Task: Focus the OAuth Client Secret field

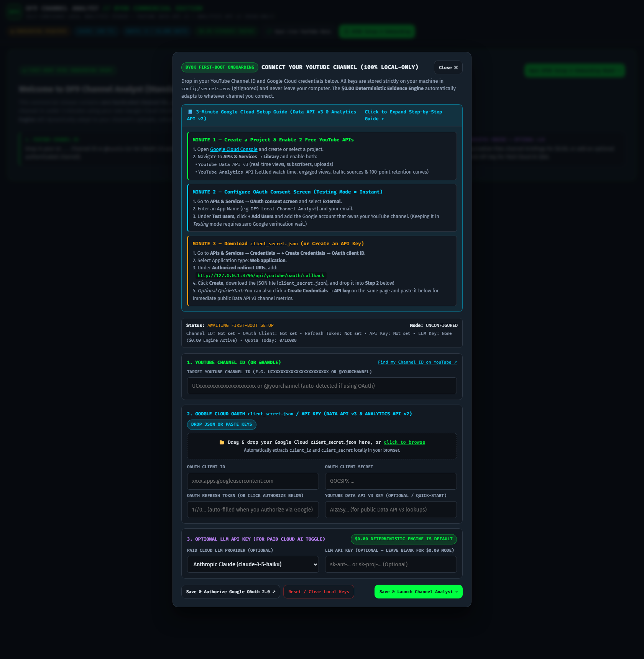Action: [391, 481]
